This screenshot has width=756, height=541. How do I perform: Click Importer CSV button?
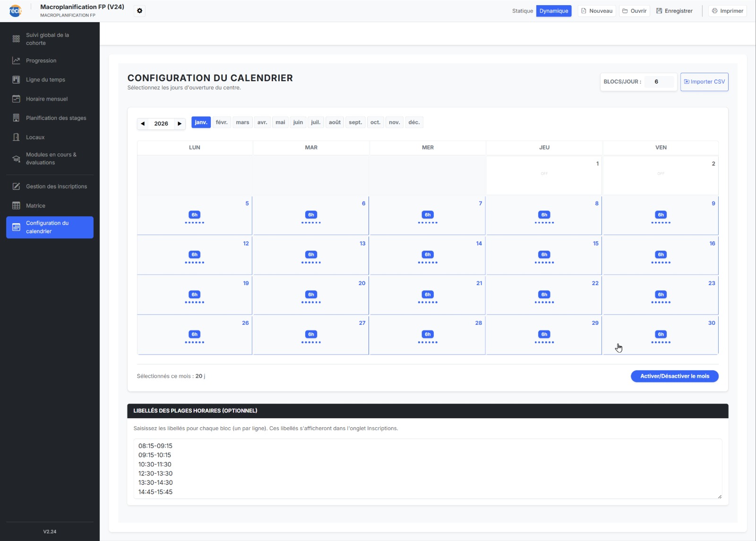point(704,82)
